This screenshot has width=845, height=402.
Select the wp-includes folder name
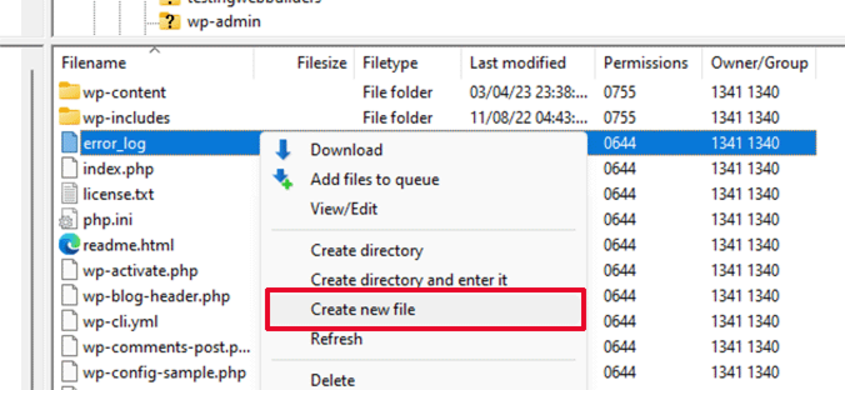pyautogui.click(x=126, y=117)
